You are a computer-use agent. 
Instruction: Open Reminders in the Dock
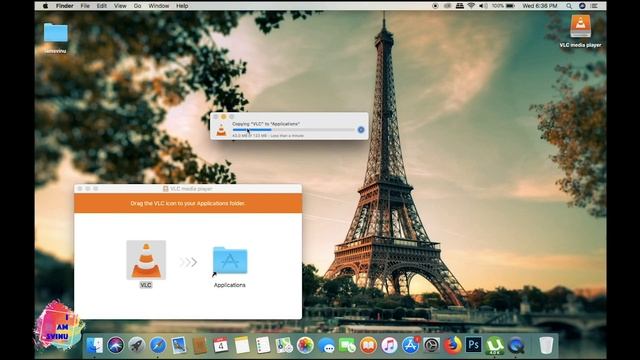(263, 345)
